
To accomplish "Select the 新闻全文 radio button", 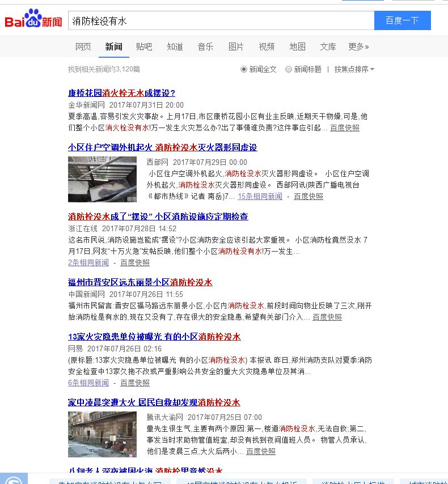I will 244,69.
